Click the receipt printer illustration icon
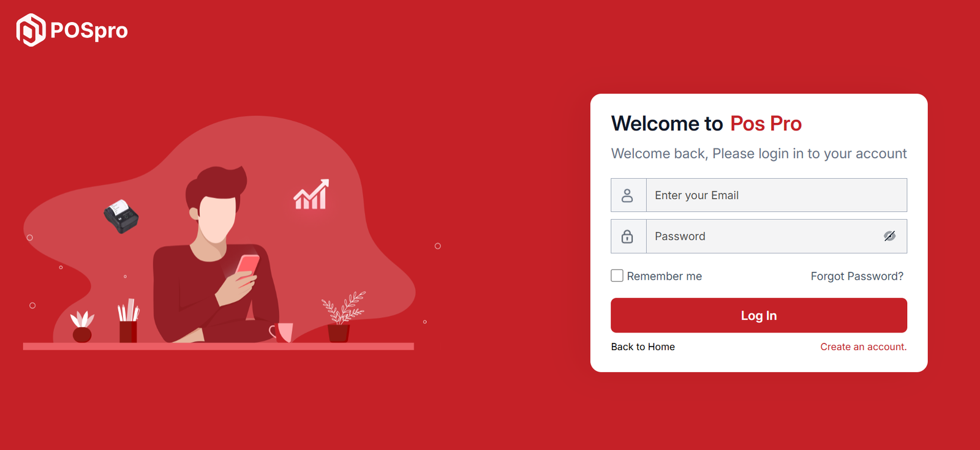Image resolution: width=980 pixels, height=450 pixels. point(121,216)
